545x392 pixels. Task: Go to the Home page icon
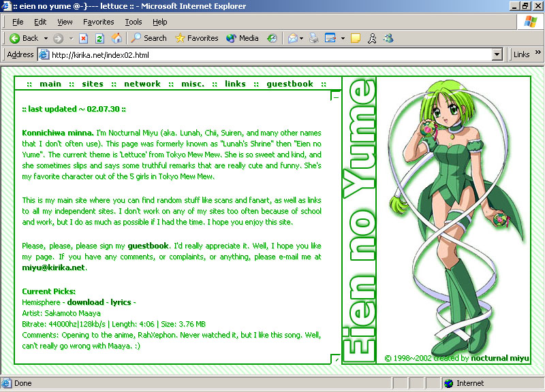coord(116,38)
